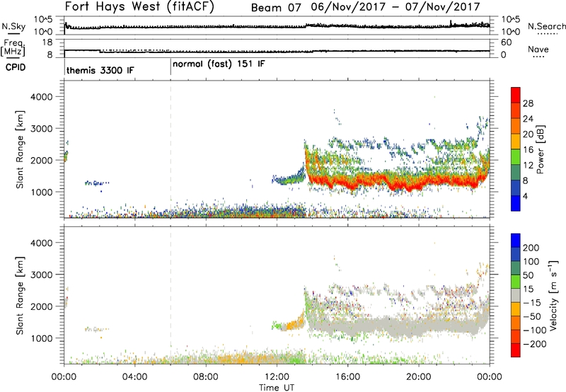Click the 'themis 3300 IF' CPID entry
Viewport: 566px width, 392px height.
(100, 70)
